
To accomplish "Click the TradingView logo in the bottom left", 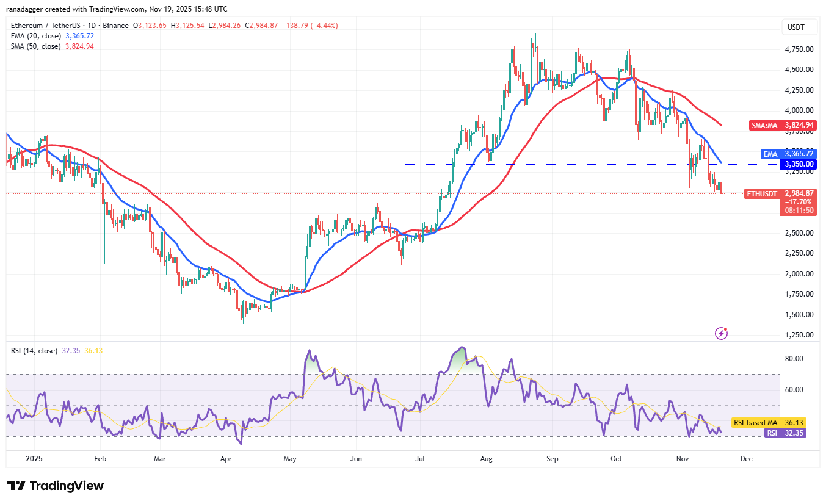I will pyautogui.click(x=55, y=486).
